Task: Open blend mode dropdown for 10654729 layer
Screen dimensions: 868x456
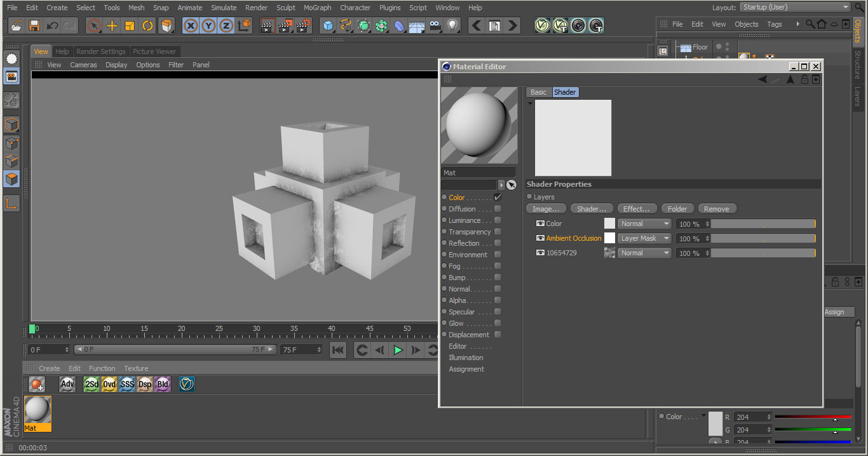Action: [x=644, y=253]
